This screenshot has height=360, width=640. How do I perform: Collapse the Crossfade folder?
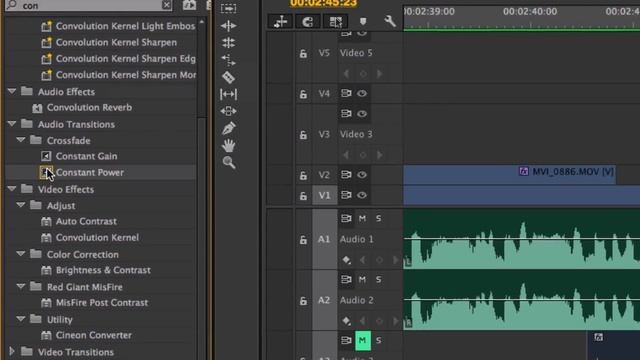[21, 140]
